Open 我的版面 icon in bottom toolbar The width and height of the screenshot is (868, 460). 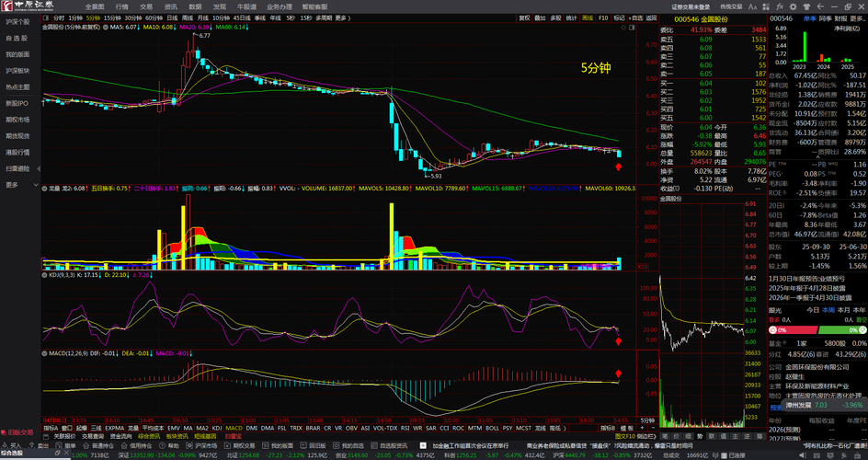[x=265, y=445]
